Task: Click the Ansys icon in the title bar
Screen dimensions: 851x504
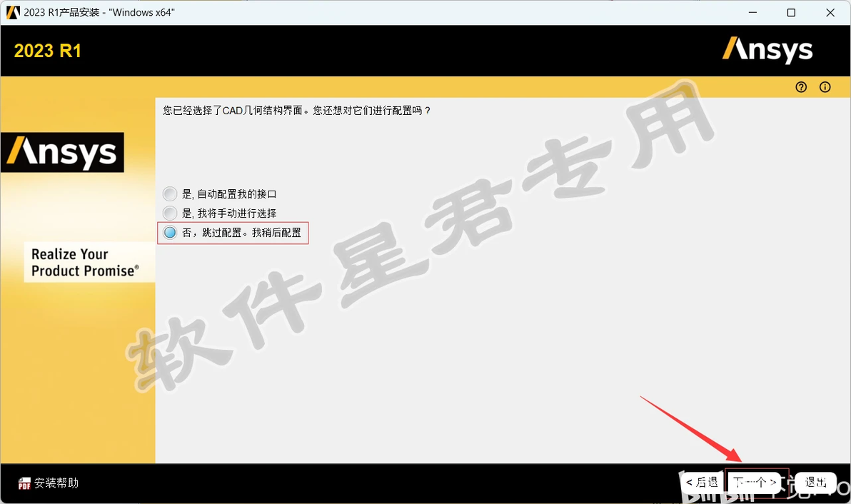Action: pos(13,12)
